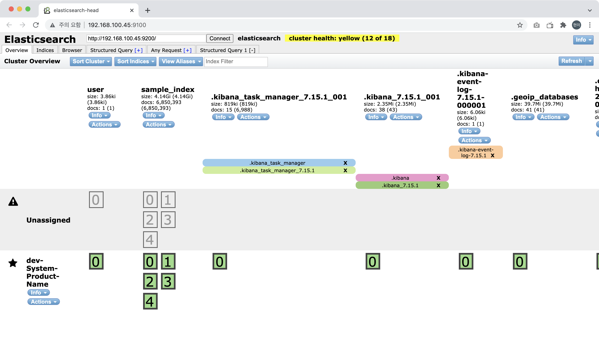Remove the .kibana_task_manager alias with its X
The width and height of the screenshot is (599, 364).
[x=345, y=163]
